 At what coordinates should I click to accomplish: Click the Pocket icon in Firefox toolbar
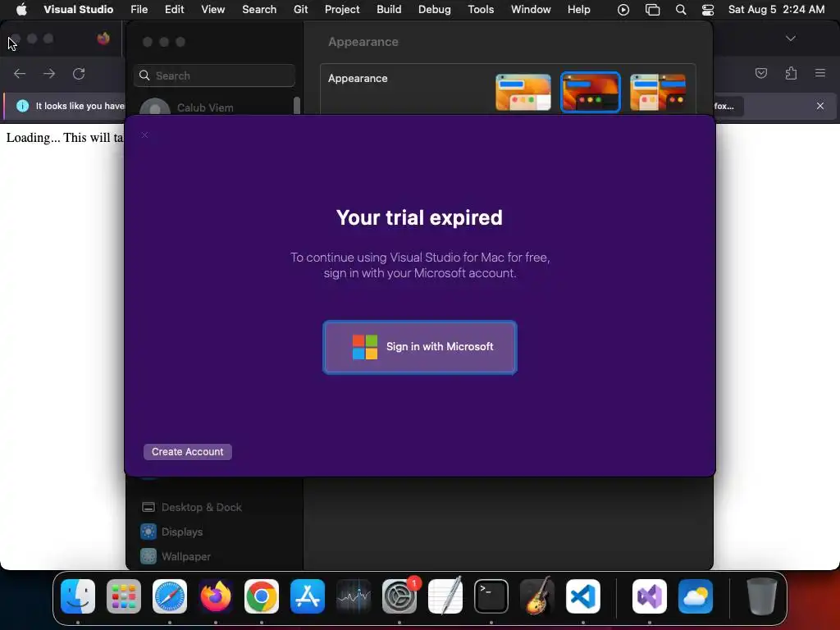(760, 73)
